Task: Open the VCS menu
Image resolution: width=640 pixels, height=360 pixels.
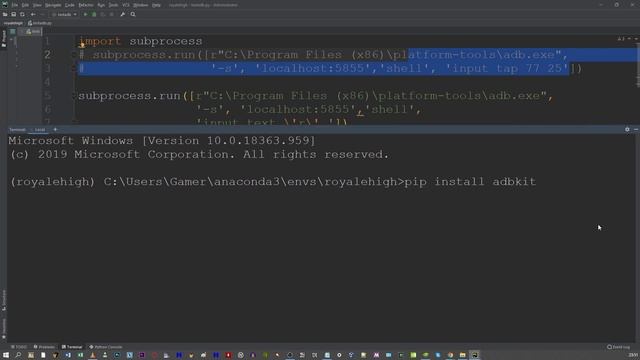Action: (126, 5)
